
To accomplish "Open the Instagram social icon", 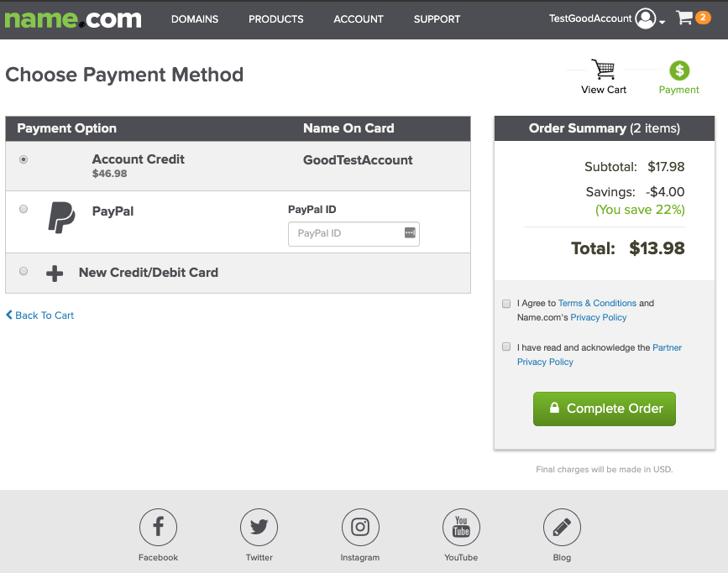I will click(360, 527).
